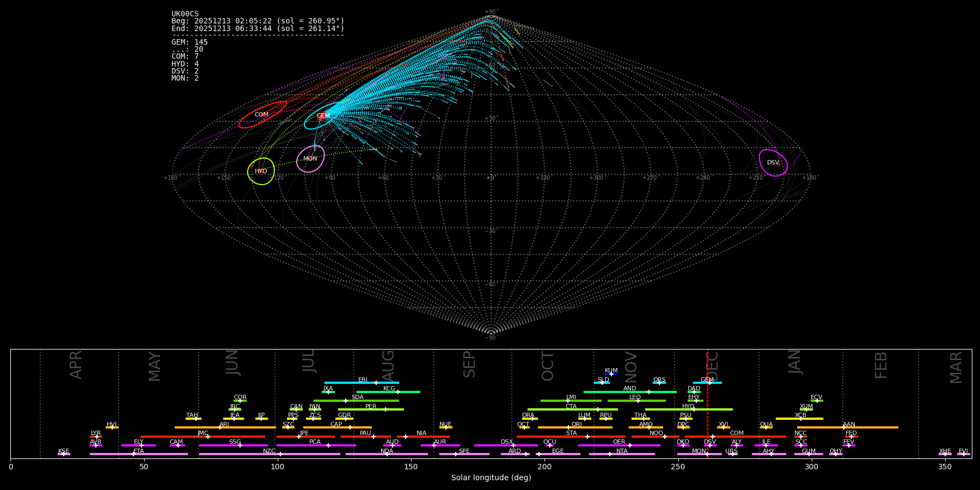Select the GEM radiant marker on sky map
980x490 pixels.
point(323,116)
